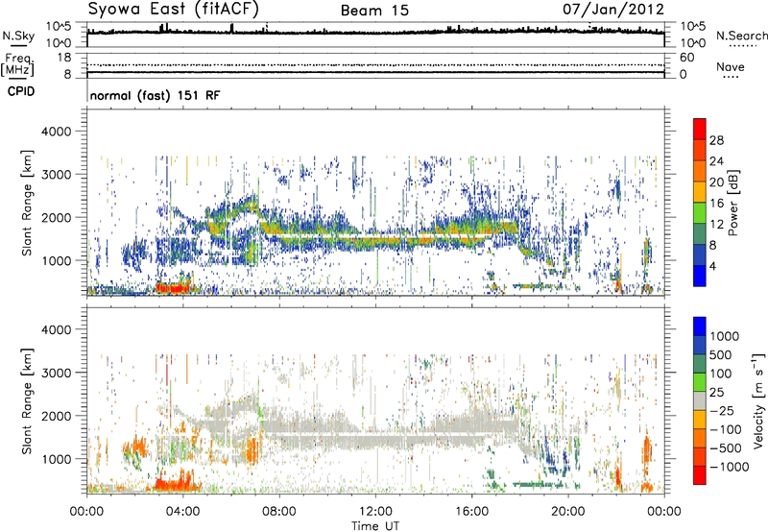Click the "16" label on power colorbar
This screenshot has width=768, height=532.
tap(716, 204)
